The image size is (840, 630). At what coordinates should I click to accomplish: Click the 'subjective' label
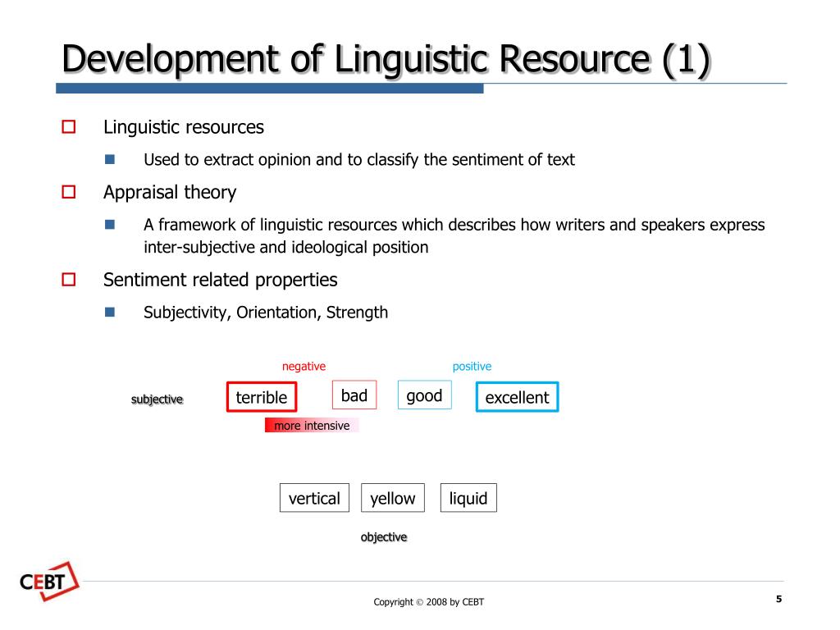157,399
